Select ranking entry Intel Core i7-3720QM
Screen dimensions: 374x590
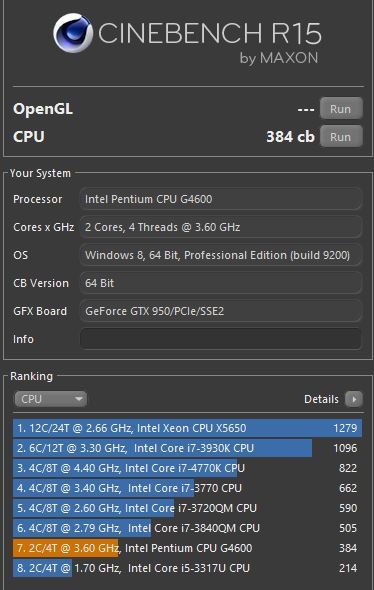click(x=187, y=508)
